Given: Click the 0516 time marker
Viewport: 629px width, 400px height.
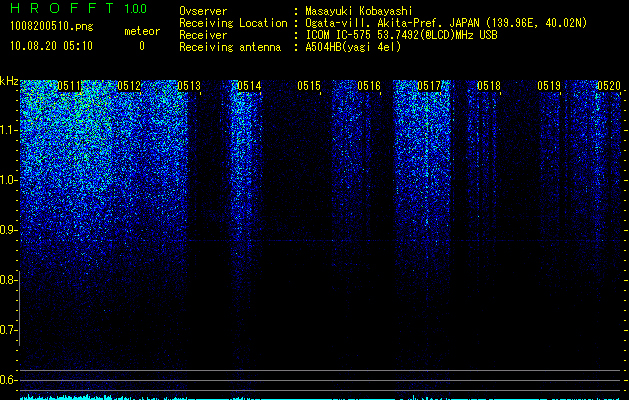Looking at the screenshot, I should [369, 86].
